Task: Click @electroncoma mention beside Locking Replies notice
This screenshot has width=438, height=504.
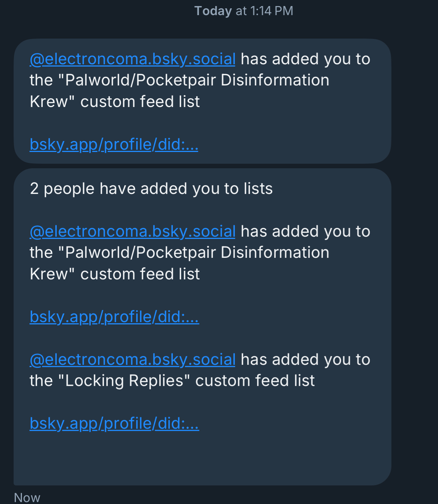Action: (x=132, y=360)
